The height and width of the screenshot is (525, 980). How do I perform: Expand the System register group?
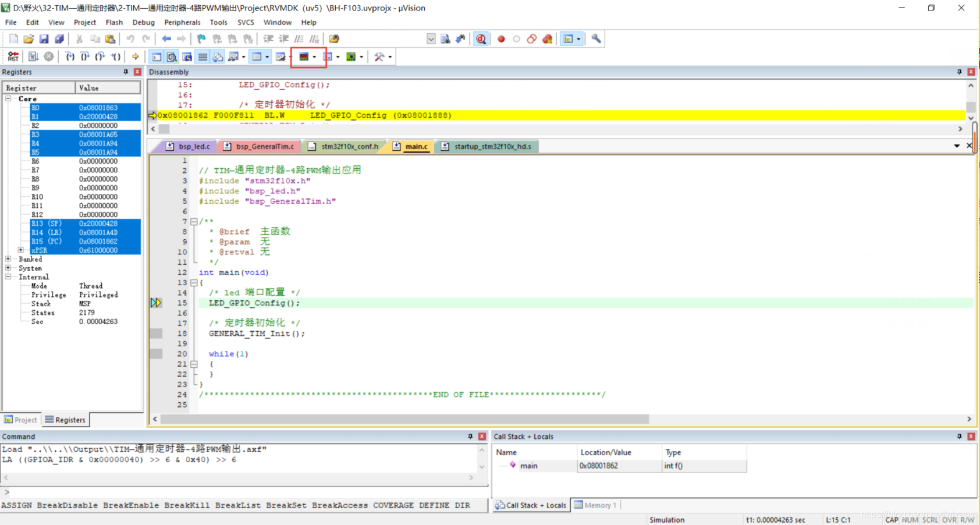(x=8, y=268)
